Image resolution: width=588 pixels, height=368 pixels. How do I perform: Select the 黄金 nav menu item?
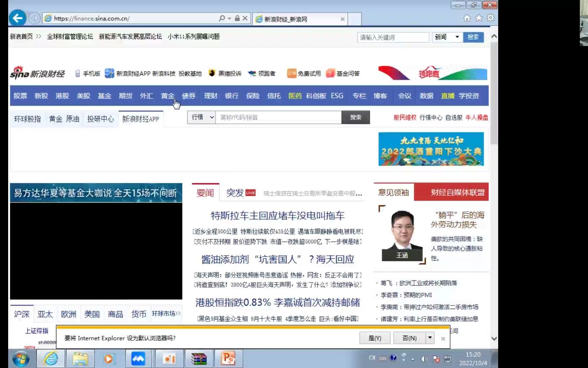[168, 96]
